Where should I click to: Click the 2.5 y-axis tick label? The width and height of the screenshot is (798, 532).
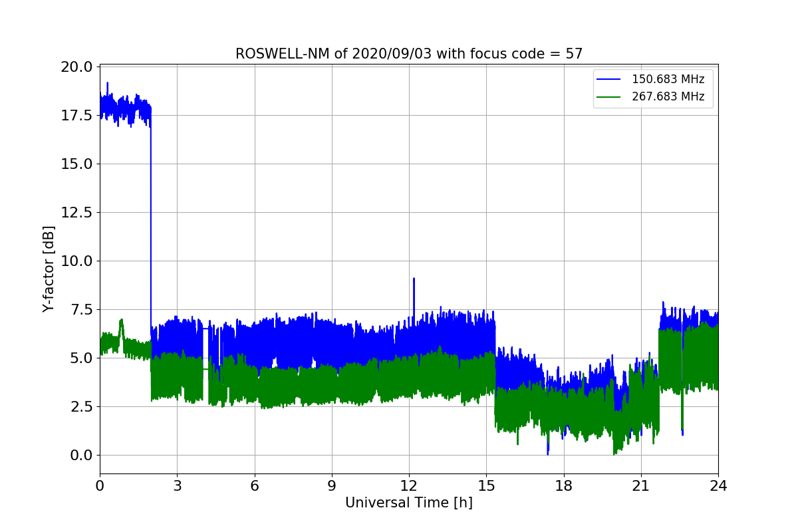[81, 407]
